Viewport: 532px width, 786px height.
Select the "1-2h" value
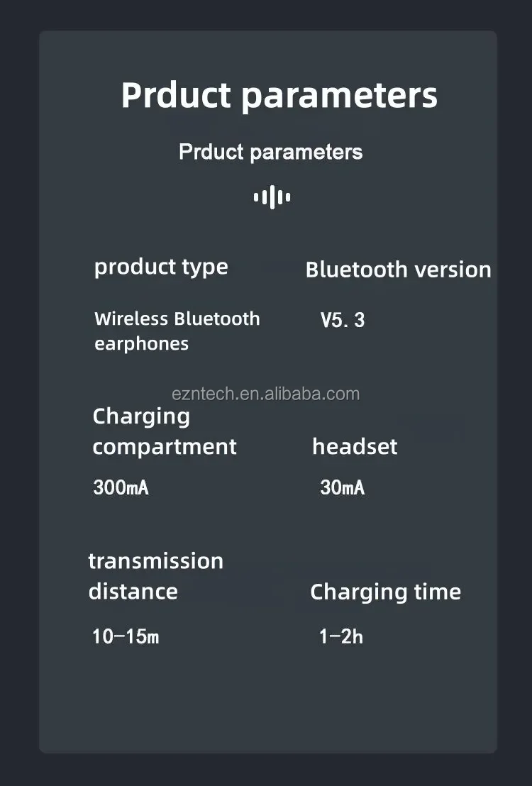340,636
